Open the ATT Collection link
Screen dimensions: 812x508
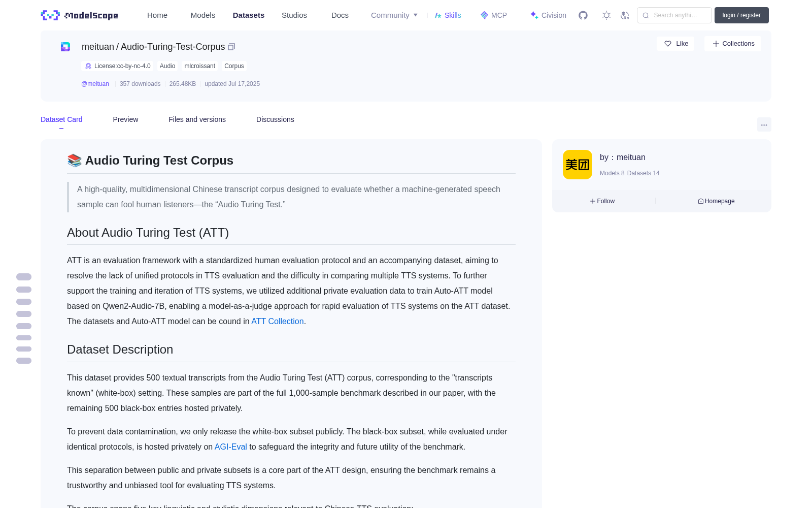coord(278,321)
